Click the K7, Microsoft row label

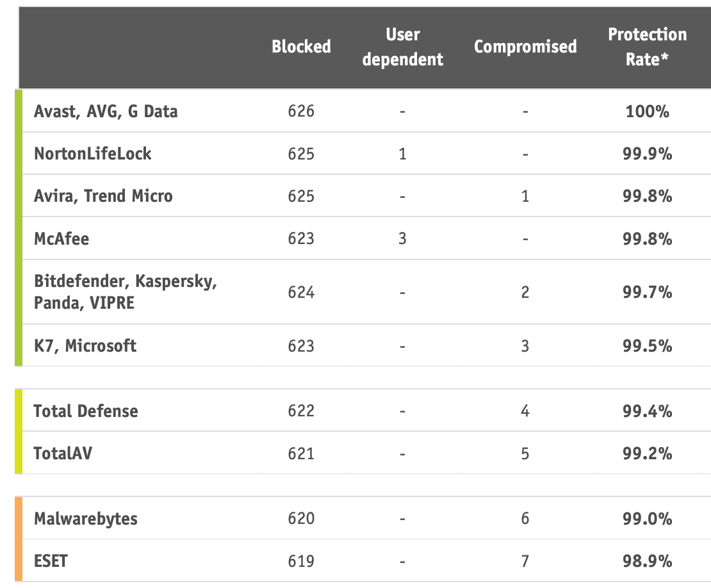tap(85, 346)
